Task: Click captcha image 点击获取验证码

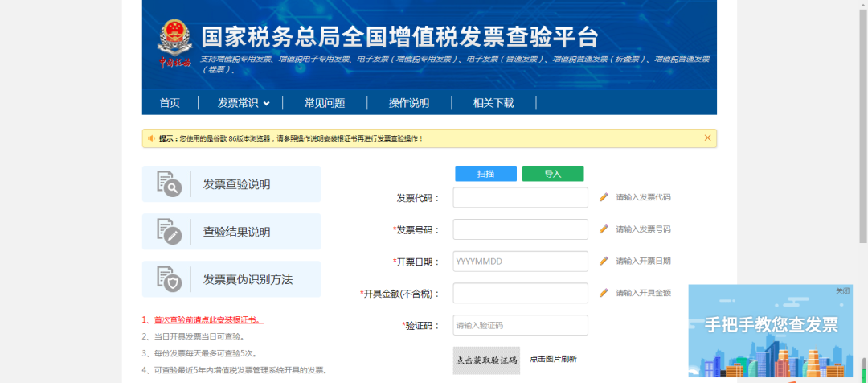Action: [486, 360]
